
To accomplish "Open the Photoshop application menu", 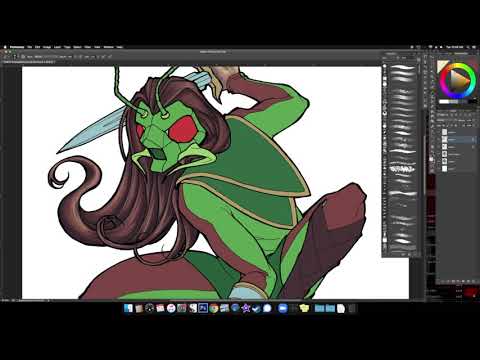I will click(17, 47).
